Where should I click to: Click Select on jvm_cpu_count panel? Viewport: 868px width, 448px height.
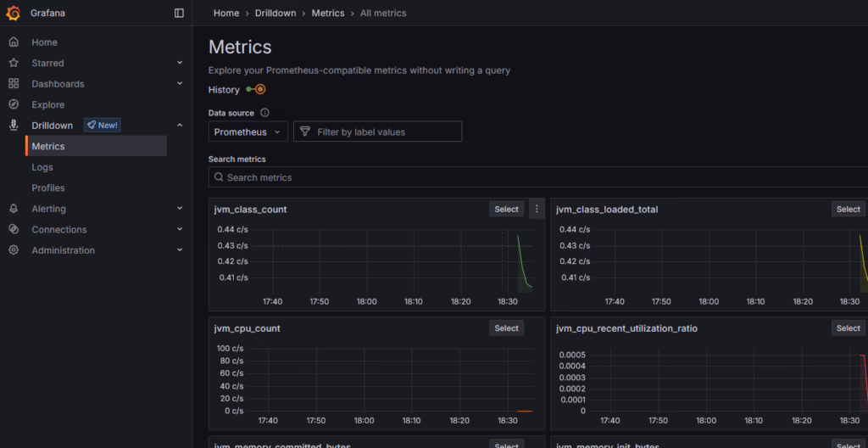coord(507,328)
